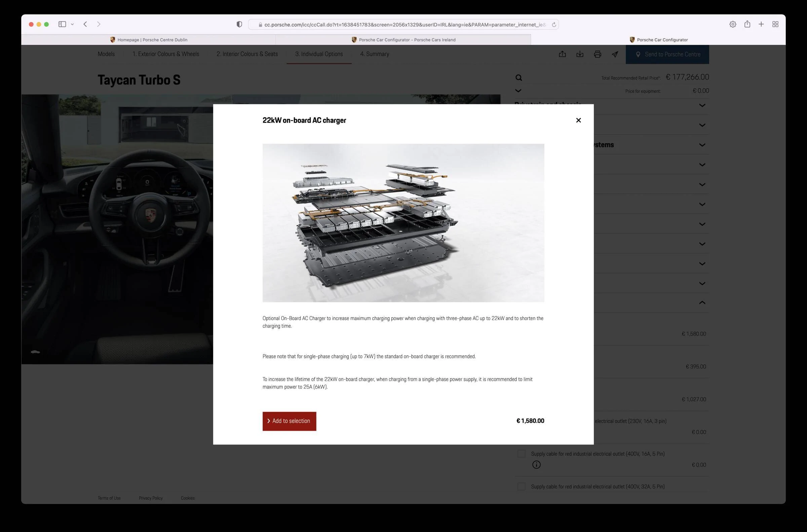Viewport: 807px width, 532px height.
Task: Click the 22kW on-board AC charger title
Action: coord(304,120)
